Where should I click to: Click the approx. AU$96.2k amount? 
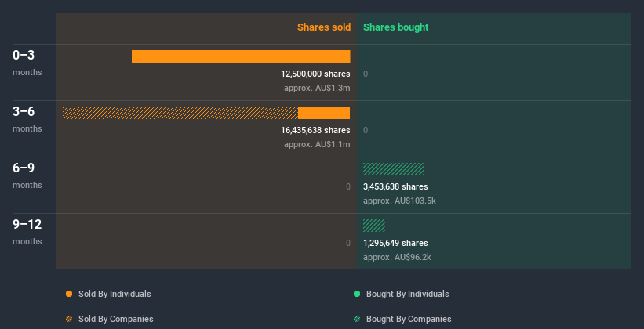[x=397, y=257]
